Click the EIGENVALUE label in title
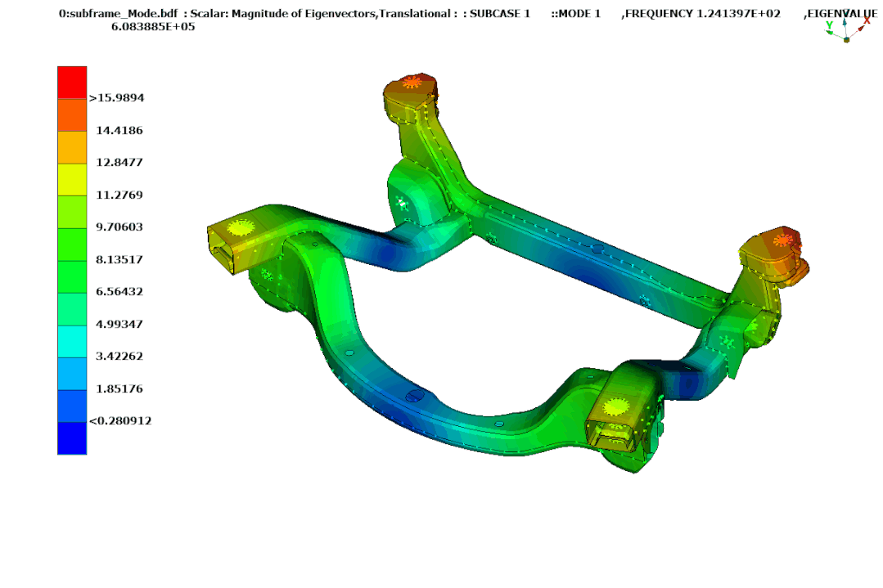 tap(842, 14)
